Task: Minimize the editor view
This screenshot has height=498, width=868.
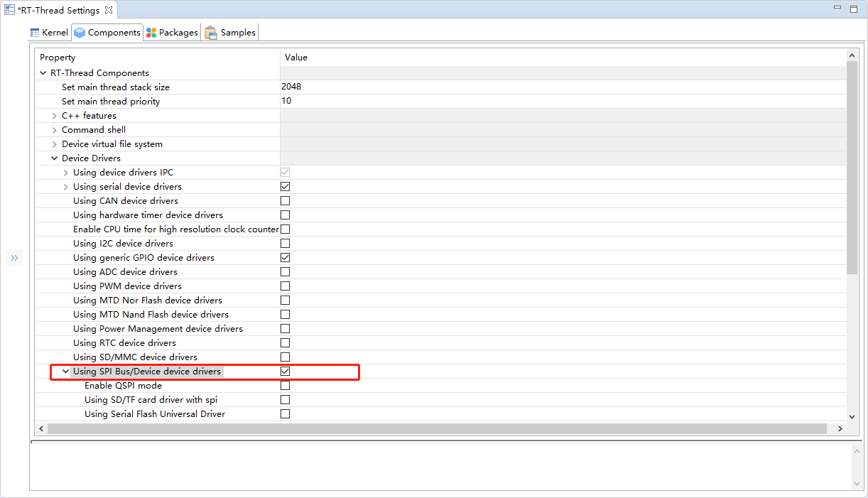Action: [838, 9]
